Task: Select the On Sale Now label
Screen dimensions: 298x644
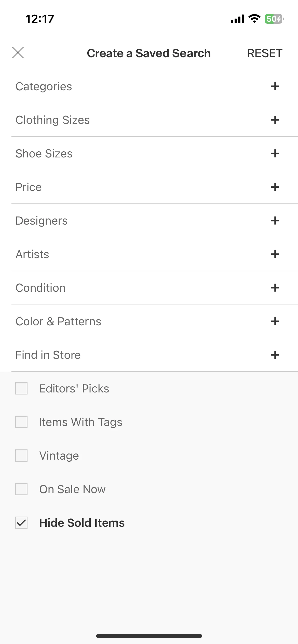Action: click(x=72, y=489)
